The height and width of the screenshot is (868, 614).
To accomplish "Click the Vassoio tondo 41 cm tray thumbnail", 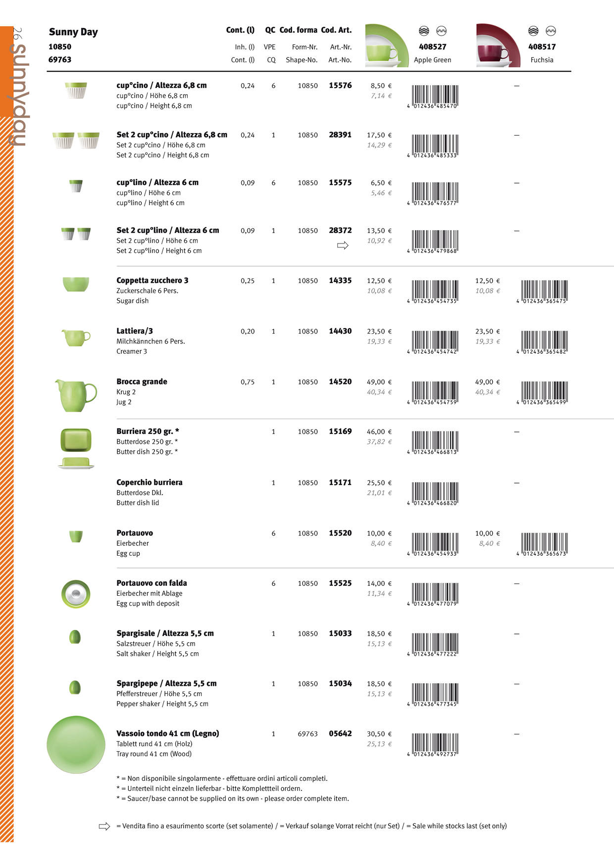I will point(76,744).
